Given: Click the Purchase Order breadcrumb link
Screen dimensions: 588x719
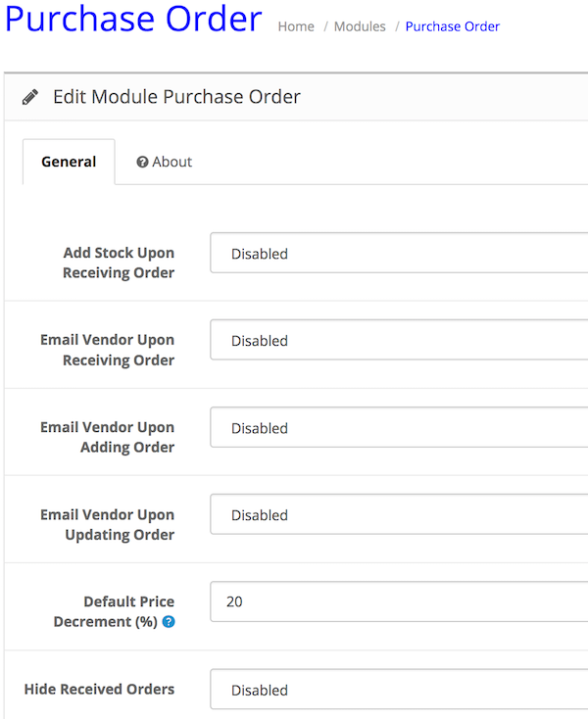Looking at the screenshot, I should coord(452,26).
